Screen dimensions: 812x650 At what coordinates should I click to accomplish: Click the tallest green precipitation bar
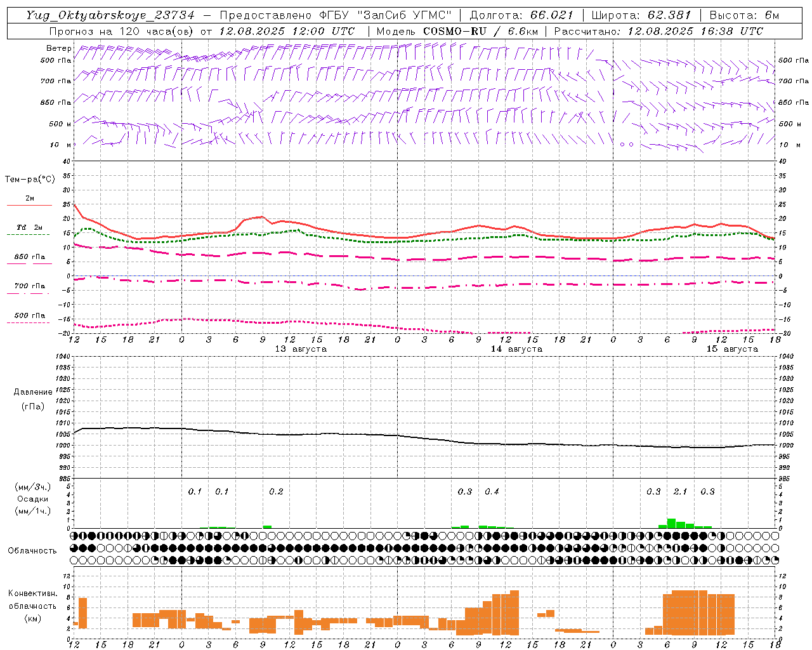pos(671,523)
